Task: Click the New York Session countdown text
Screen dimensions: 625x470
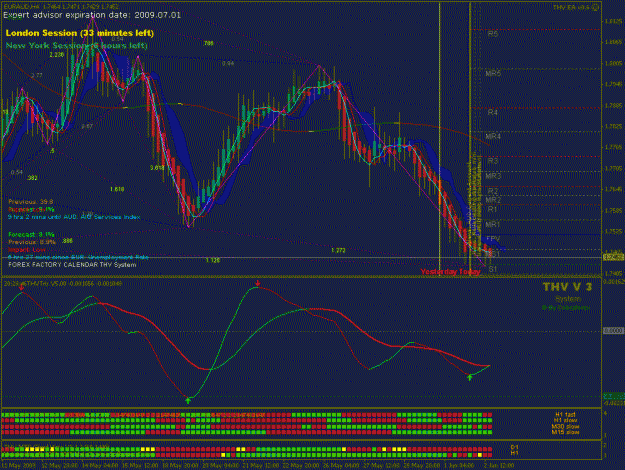Action: pyautogui.click(x=77, y=45)
